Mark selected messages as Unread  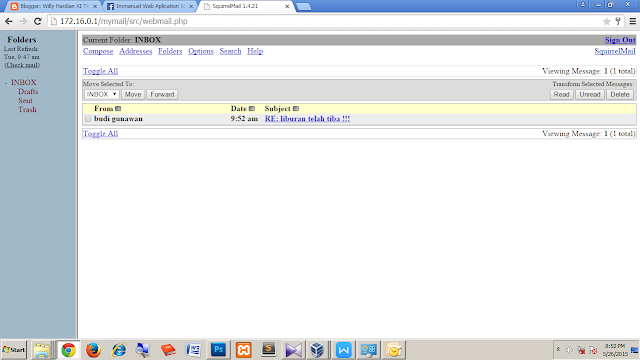click(590, 94)
